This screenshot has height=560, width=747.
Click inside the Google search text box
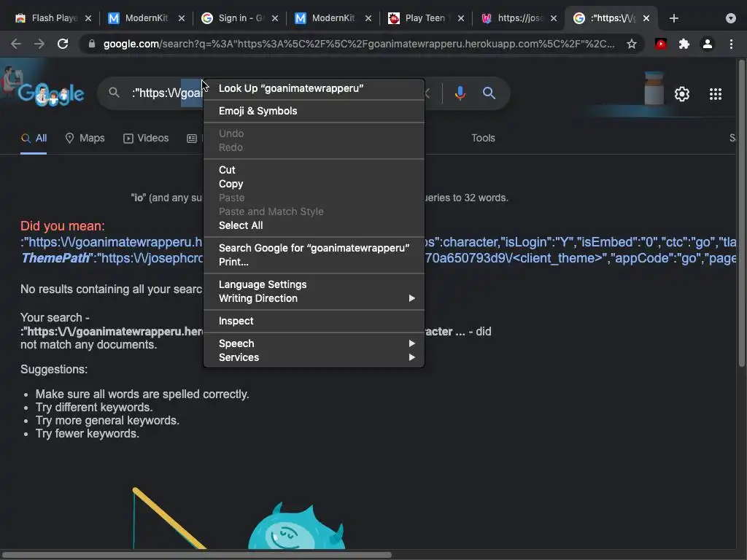167,93
